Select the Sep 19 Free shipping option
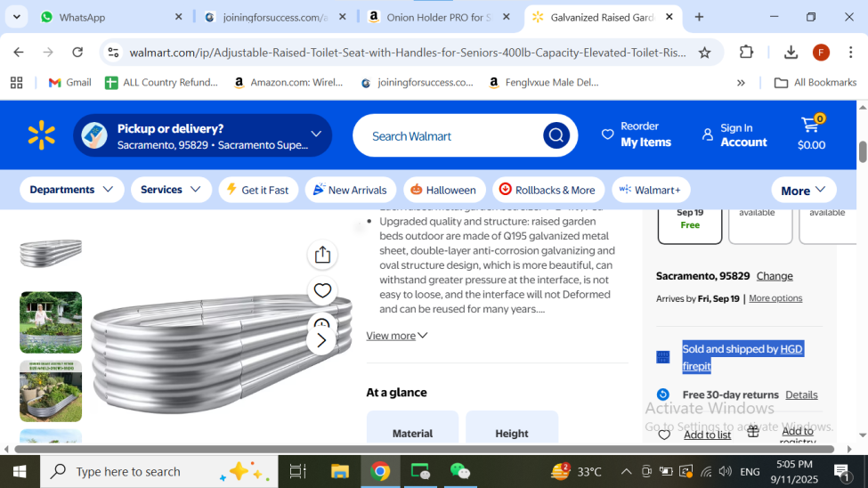The height and width of the screenshot is (488, 868). pos(690,225)
